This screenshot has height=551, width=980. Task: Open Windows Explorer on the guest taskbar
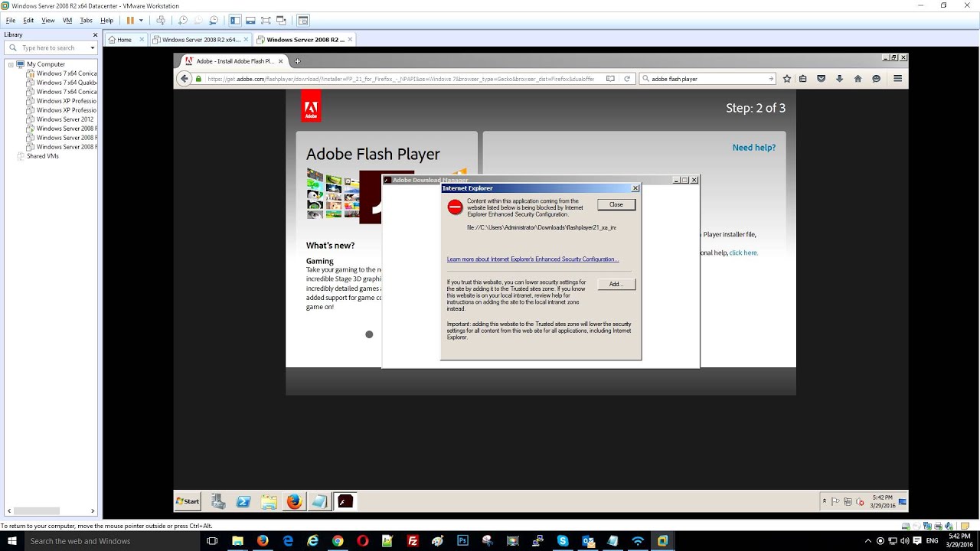pyautogui.click(x=269, y=501)
